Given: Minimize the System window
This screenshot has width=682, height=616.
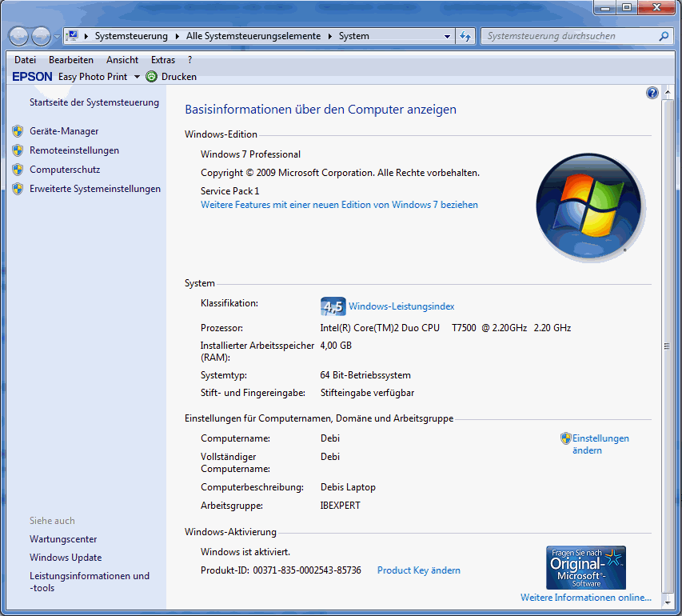Looking at the screenshot, I should coord(605,7).
